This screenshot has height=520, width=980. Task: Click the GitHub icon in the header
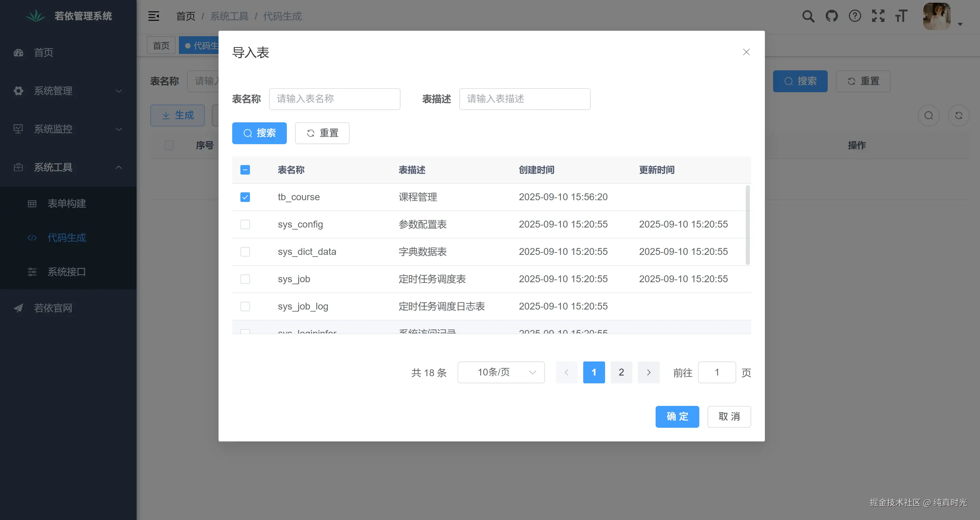[831, 16]
